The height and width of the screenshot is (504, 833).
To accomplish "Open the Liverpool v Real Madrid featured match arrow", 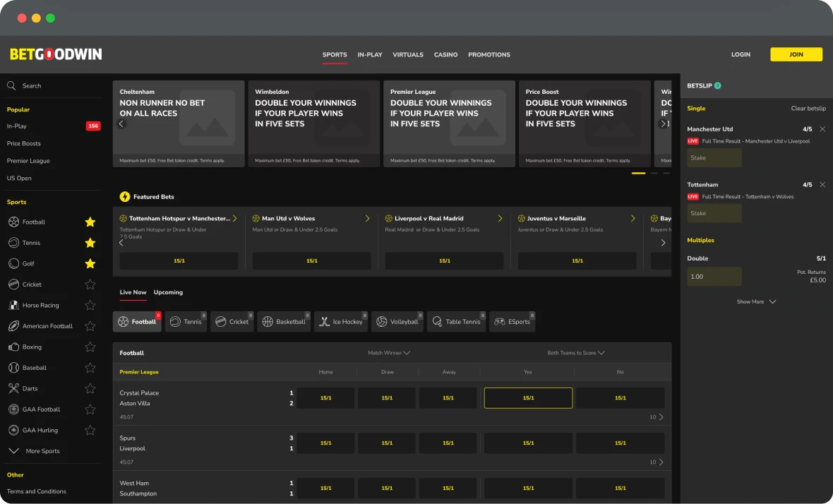I will [500, 218].
